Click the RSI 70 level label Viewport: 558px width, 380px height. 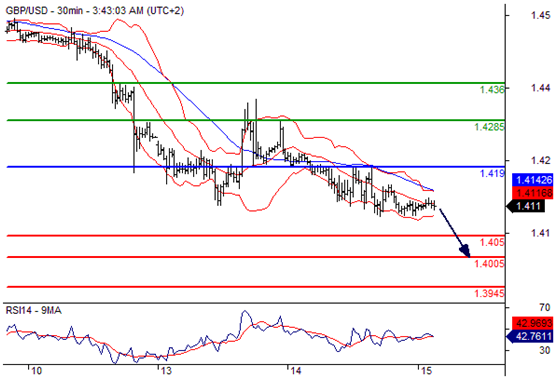544,307
